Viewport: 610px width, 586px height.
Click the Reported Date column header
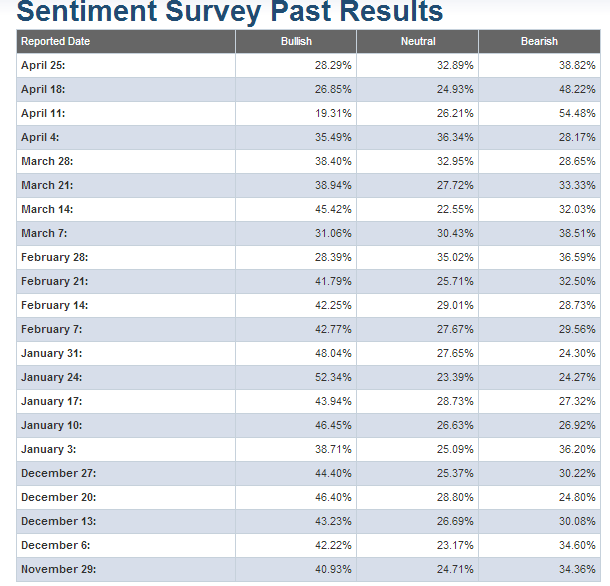click(55, 42)
